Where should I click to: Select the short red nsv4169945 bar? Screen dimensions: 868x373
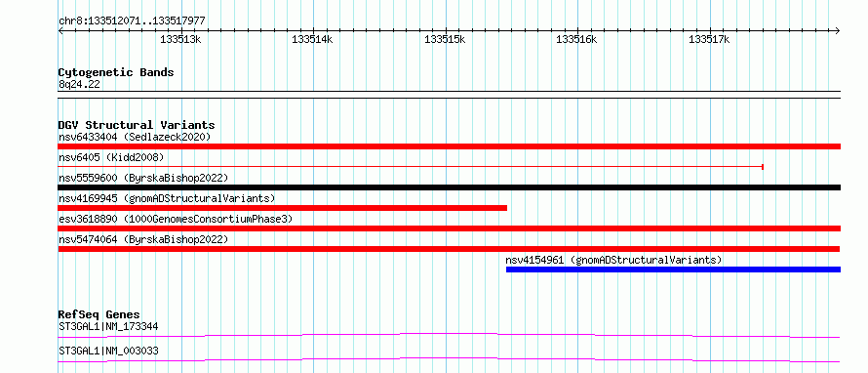click(x=282, y=208)
